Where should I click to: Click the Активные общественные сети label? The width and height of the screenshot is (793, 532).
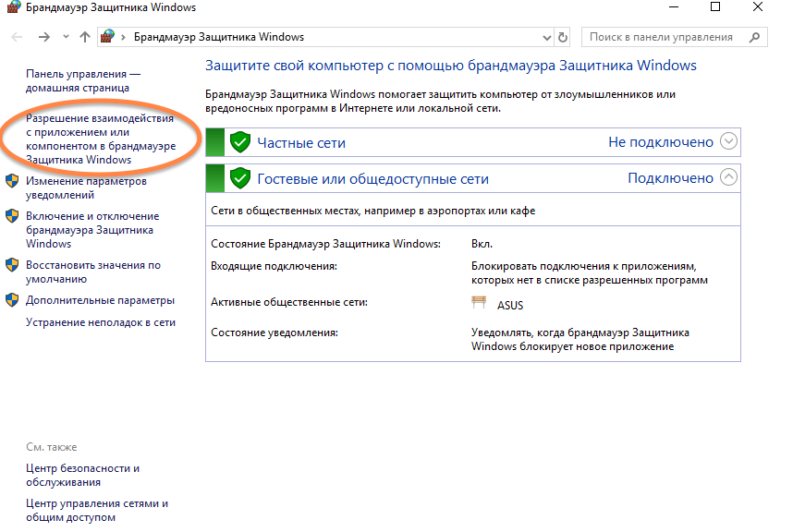(x=289, y=302)
